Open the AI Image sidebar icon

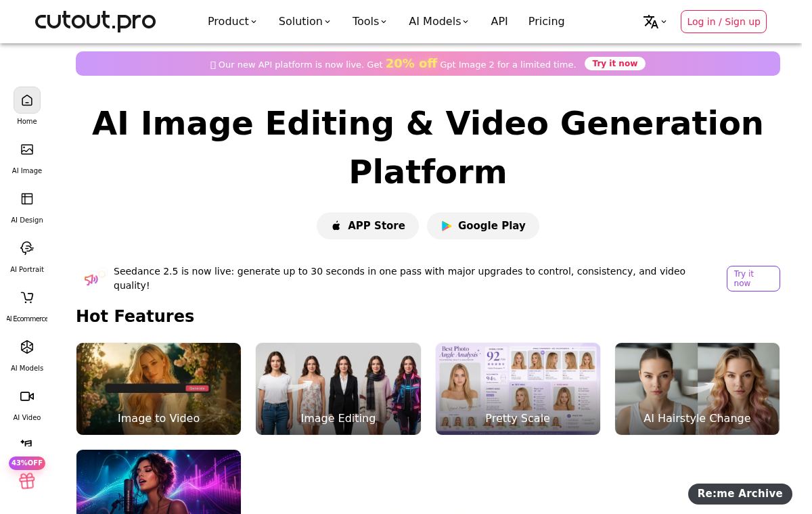click(27, 150)
